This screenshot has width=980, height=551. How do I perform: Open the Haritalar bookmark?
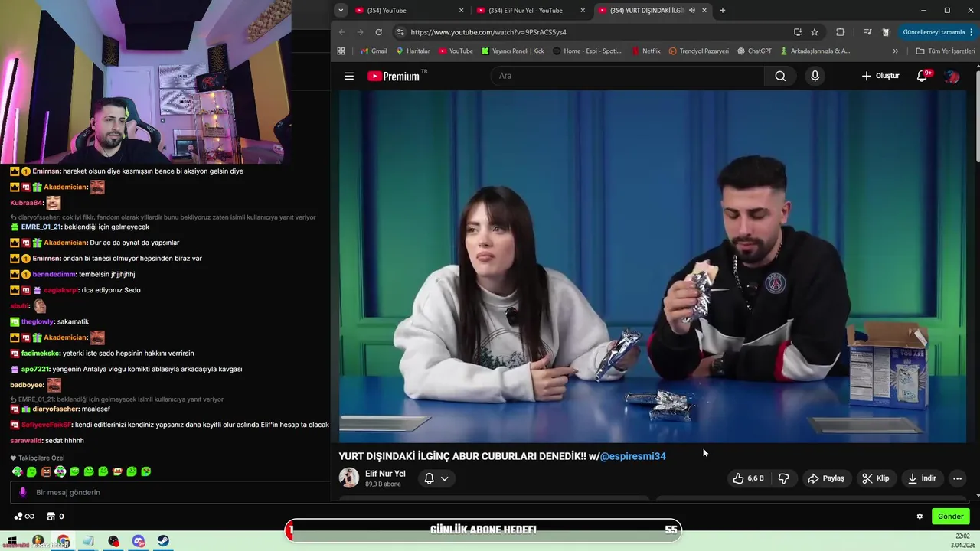(x=413, y=51)
